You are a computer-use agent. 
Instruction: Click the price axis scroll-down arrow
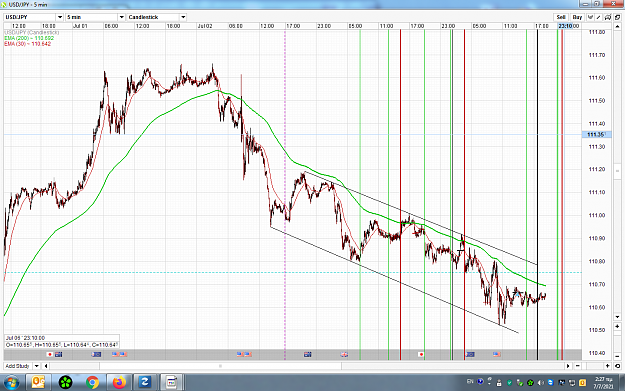point(617,317)
